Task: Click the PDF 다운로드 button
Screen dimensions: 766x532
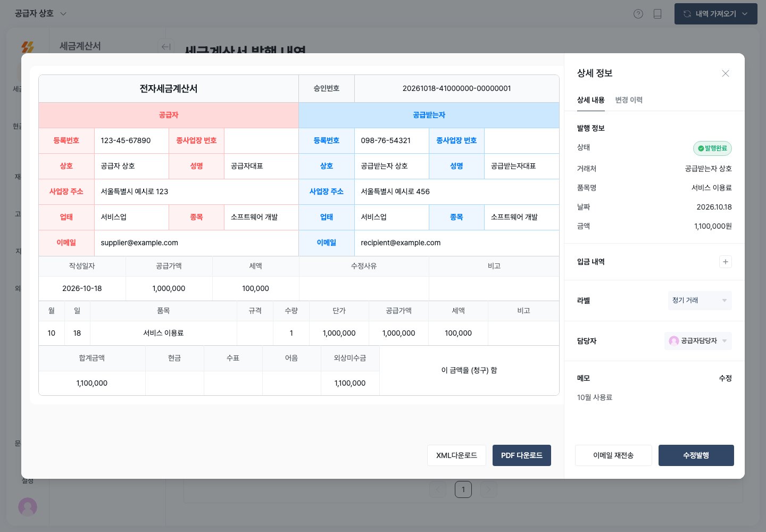Action: coord(522,455)
